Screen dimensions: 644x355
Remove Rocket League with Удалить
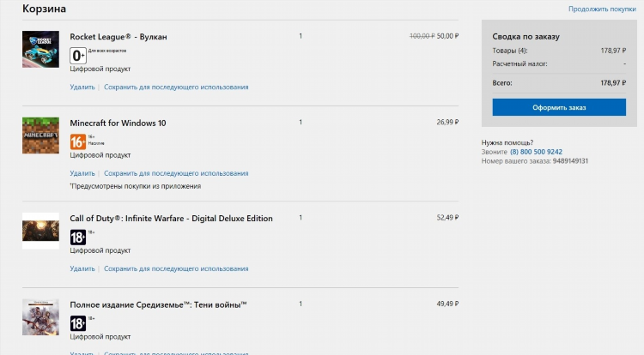click(x=82, y=87)
